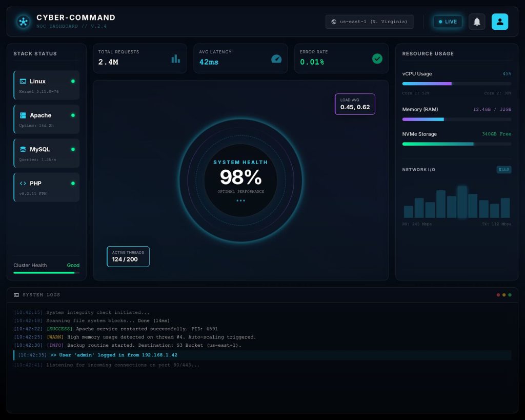Select the Apache stack item
This screenshot has width=525, height=420.
[47, 119]
